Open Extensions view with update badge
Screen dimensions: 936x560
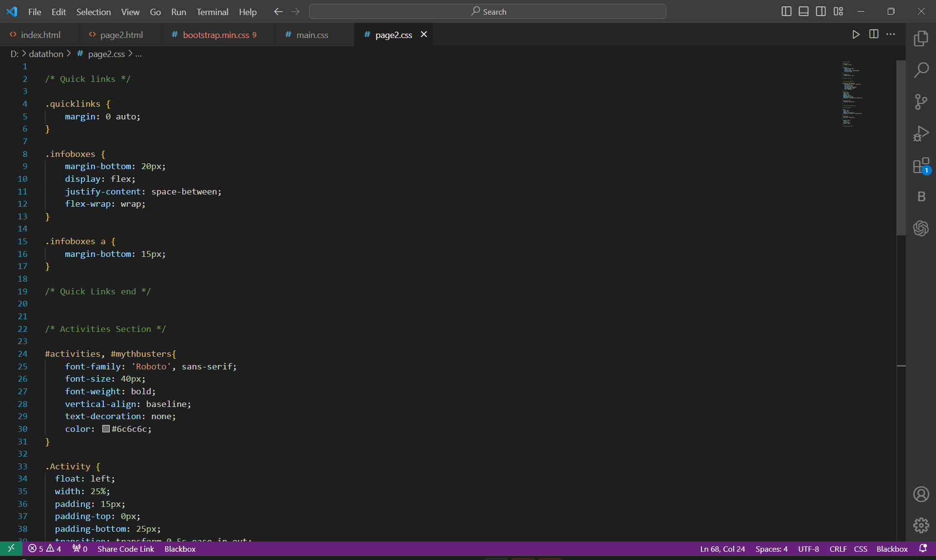pyautogui.click(x=921, y=166)
